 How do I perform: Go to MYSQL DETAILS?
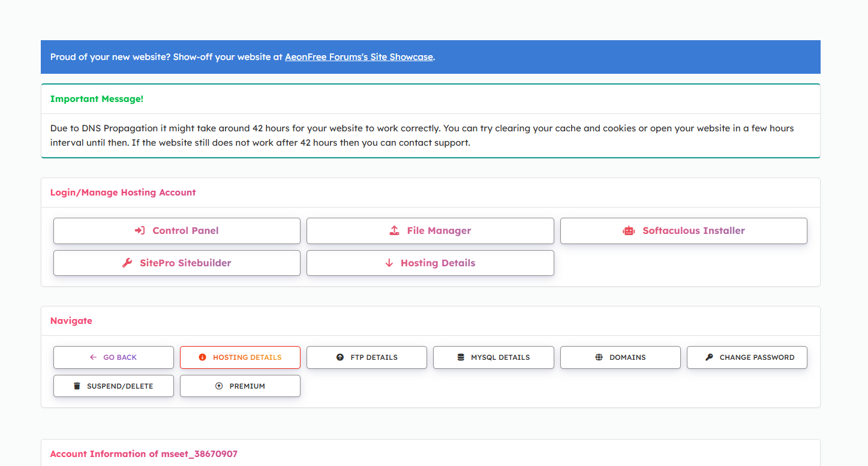493,357
